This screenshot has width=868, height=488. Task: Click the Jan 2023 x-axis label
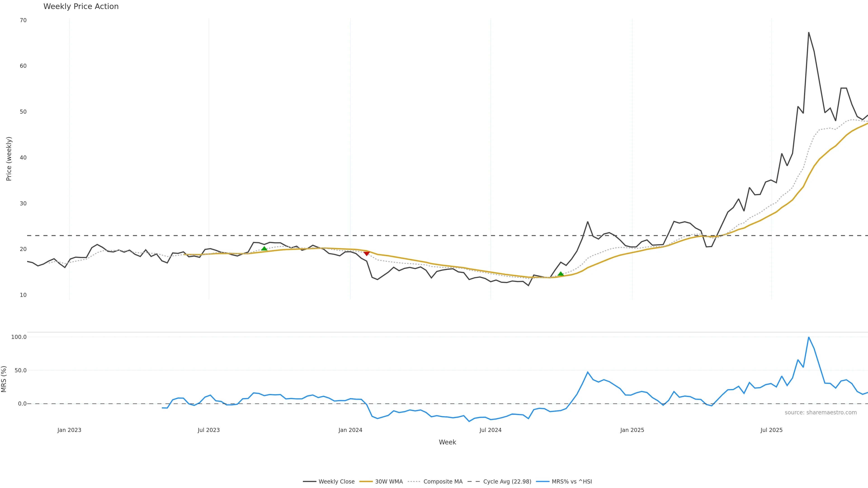point(69,430)
